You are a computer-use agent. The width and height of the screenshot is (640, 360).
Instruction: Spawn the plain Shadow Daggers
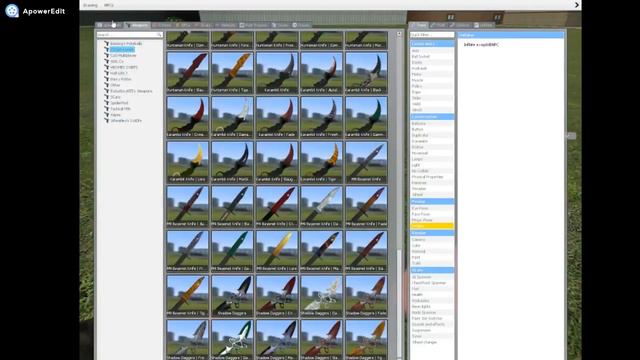[x=232, y=296]
